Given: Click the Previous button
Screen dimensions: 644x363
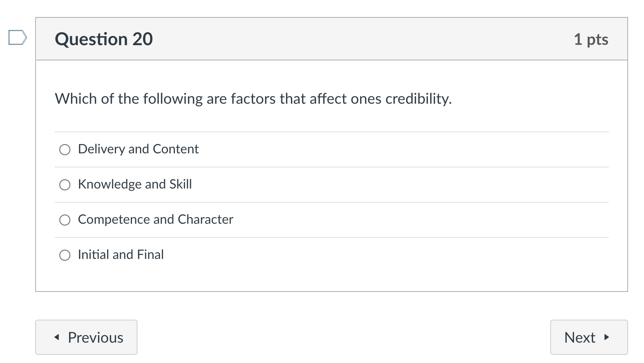Looking at the screenshot, I should tap(86, 337).
